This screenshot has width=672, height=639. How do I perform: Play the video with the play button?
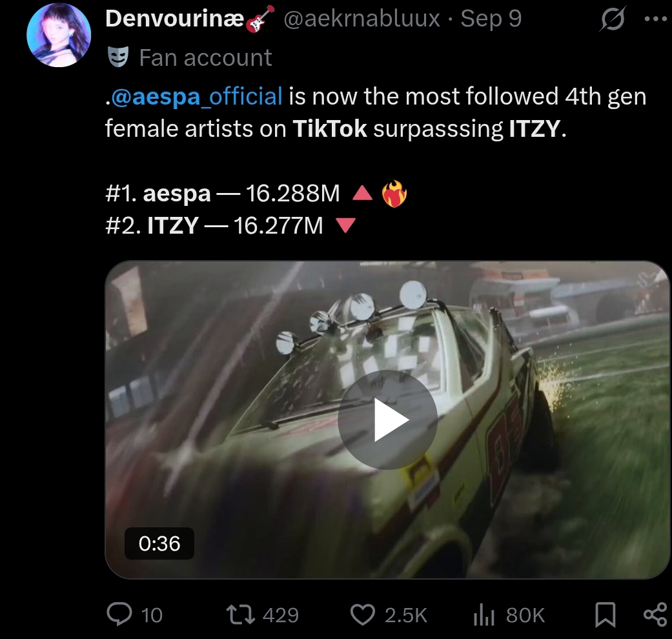(x=387, y=420)
